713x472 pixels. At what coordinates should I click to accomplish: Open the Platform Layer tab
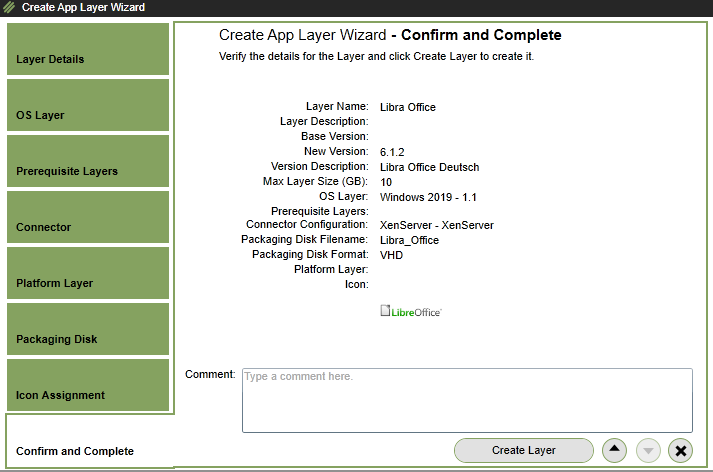pos(88,273)
